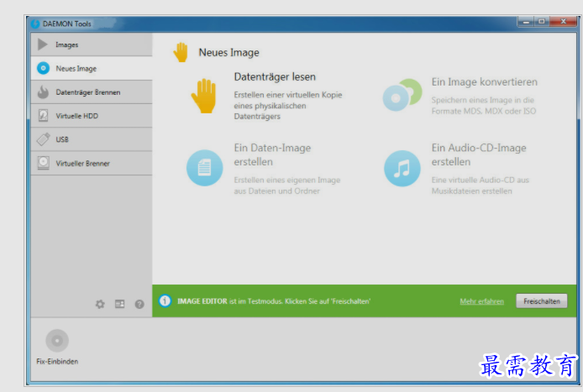Select Neues Image in sidebar

(x=92, y=68)
